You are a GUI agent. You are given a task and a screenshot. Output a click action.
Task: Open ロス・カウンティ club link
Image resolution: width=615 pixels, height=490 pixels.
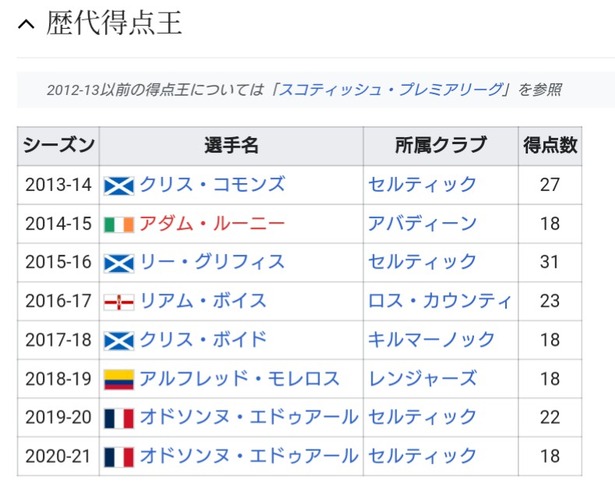pyautogui.click(x=440, y=301)
